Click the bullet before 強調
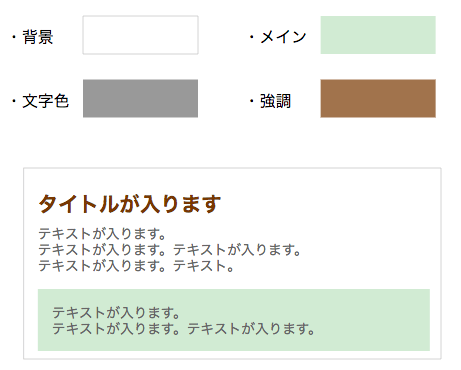The image size is (461, 370). (x=252, y=101)
